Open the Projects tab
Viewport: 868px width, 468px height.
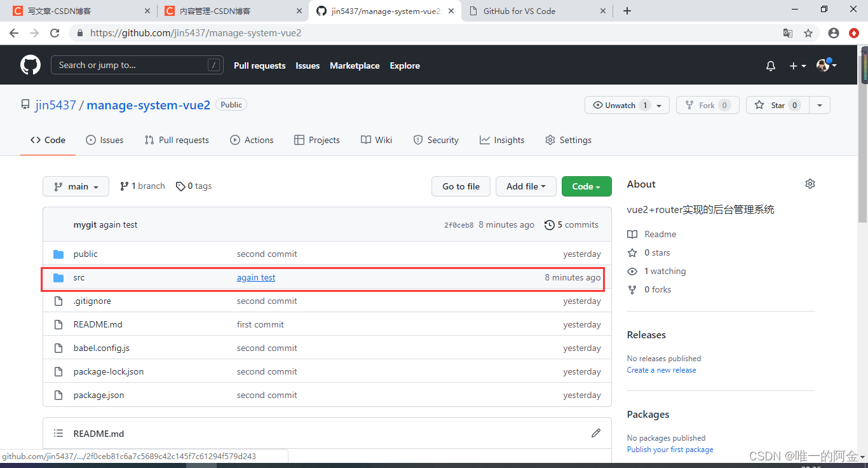tap(317, 140)
